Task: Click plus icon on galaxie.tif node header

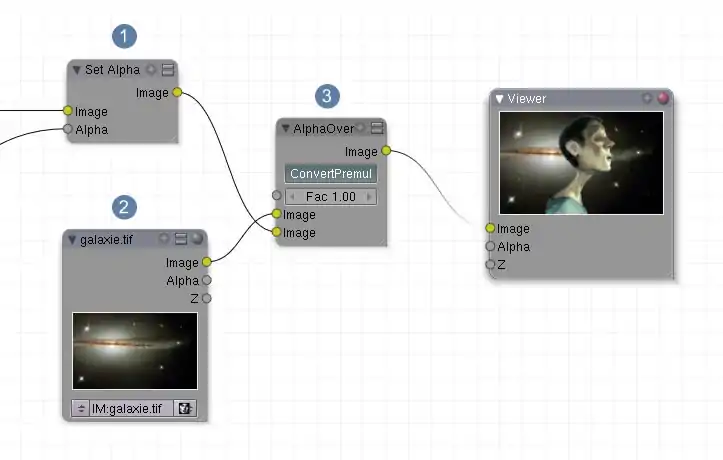Action: pyautogui.click(x=164, y=238)
